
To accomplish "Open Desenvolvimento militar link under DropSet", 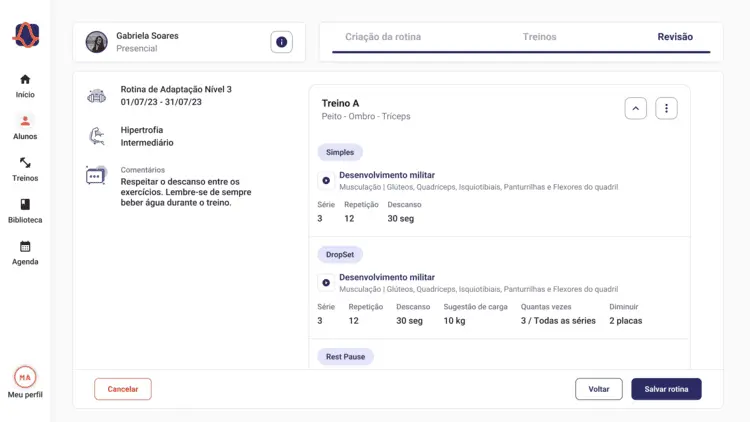I will (387, 278).
